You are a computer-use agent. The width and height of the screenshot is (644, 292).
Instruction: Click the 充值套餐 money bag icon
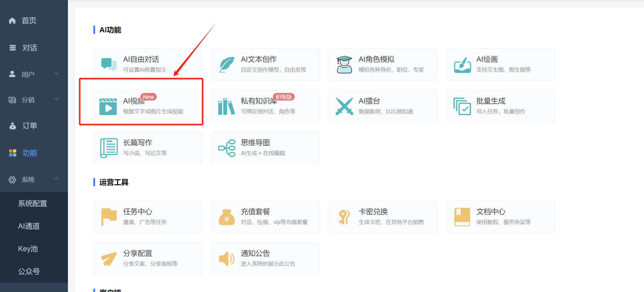pyautogui.click(x=226, y=217)
